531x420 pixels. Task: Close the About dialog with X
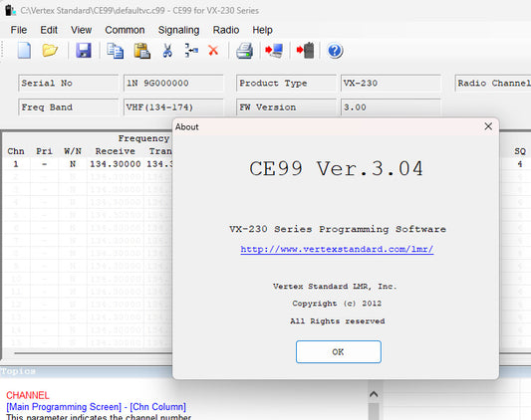488,126
